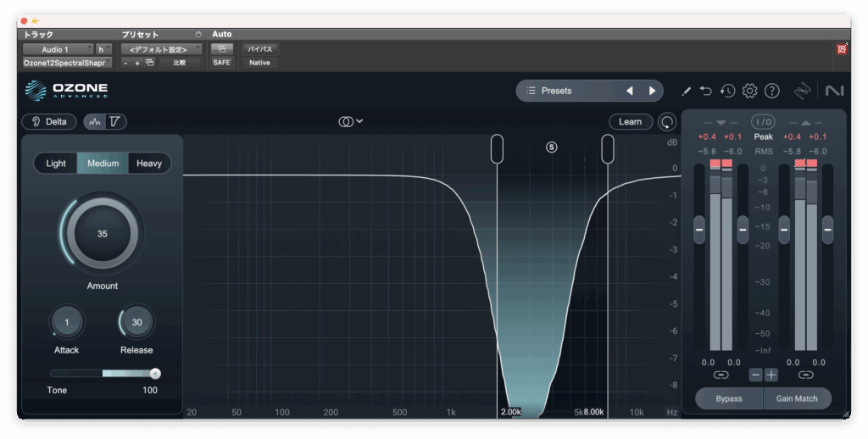Click the reset circular arrow beside Learn
868x439 pixels.
click(668, 122)
